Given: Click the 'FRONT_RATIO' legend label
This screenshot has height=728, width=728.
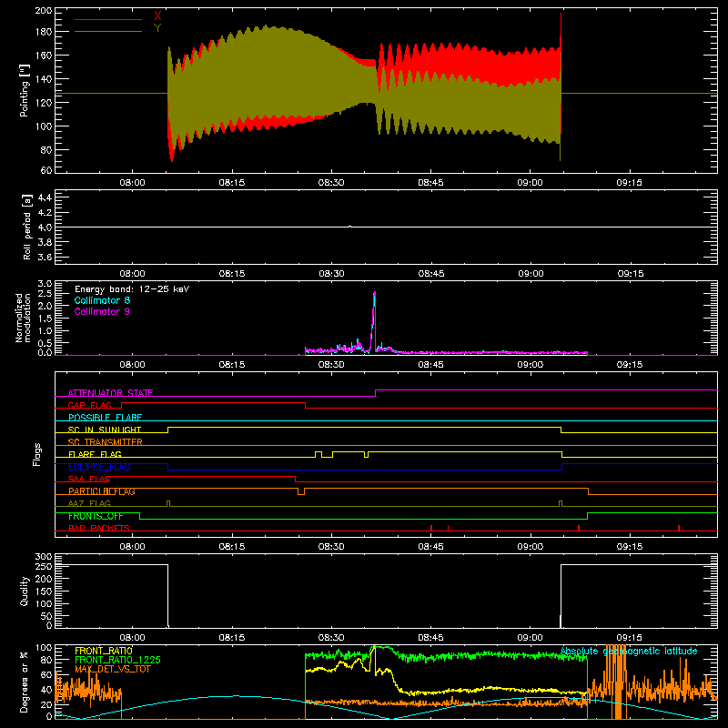Looking at the screenshot, I should coord(104,651).
